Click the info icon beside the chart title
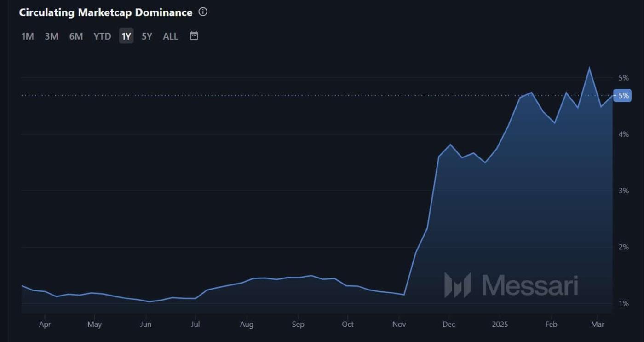This screenshot has width=644, height=342. [x=202, y=12]
